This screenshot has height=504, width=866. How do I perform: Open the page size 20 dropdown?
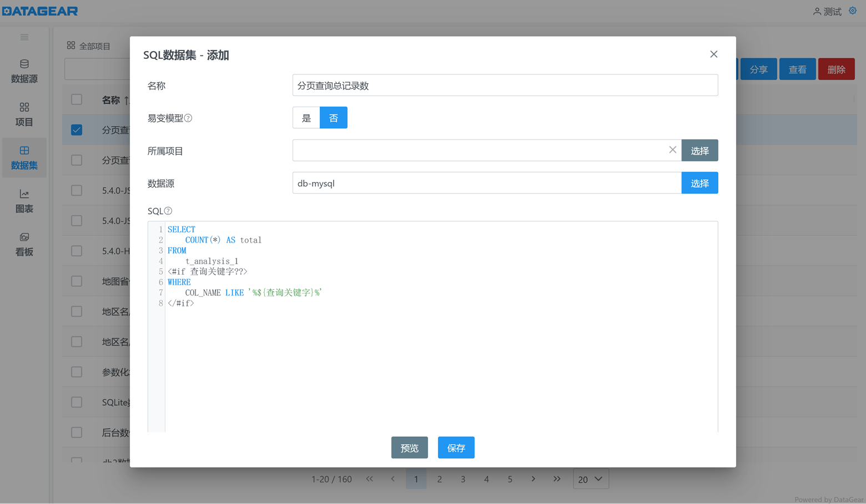point(591,479)
